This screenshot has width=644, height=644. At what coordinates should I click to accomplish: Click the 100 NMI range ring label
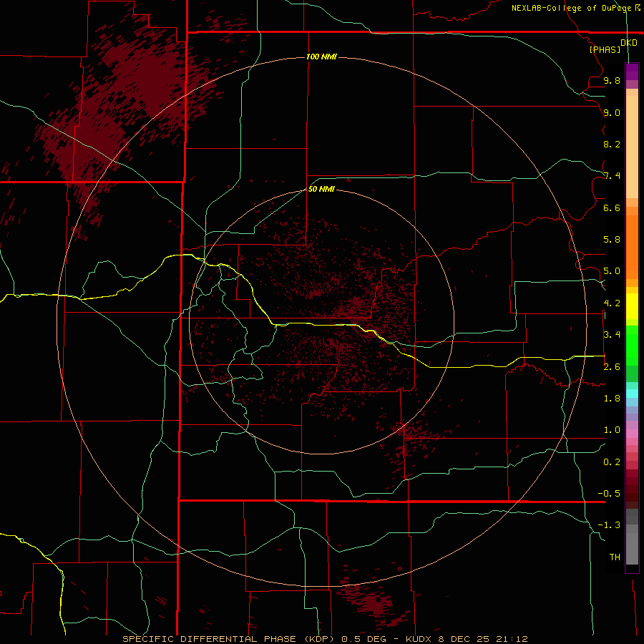[321, 57]
